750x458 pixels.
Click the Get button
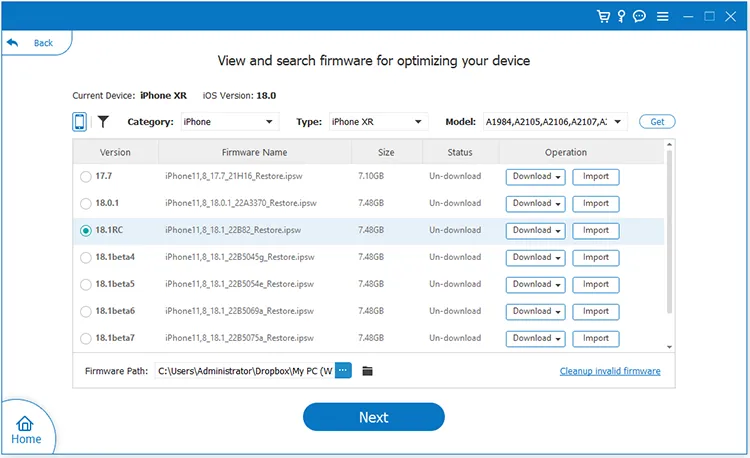coord(657,122)
